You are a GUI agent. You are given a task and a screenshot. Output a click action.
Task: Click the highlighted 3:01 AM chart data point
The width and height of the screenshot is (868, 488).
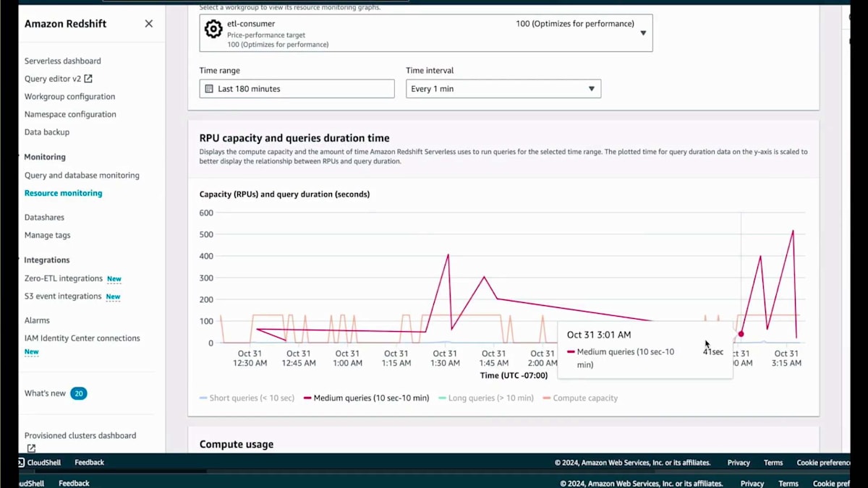741,334
